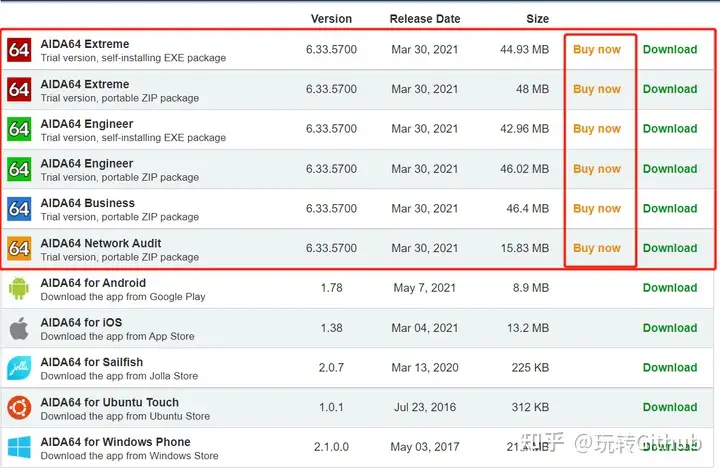Download AIDA64 for iOS

pos(670,328)
